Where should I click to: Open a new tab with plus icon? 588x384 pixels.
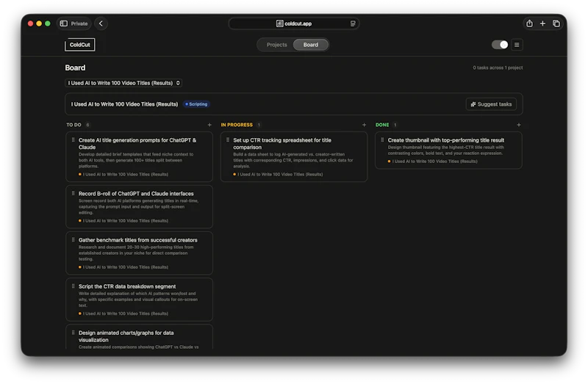[542, 23]
